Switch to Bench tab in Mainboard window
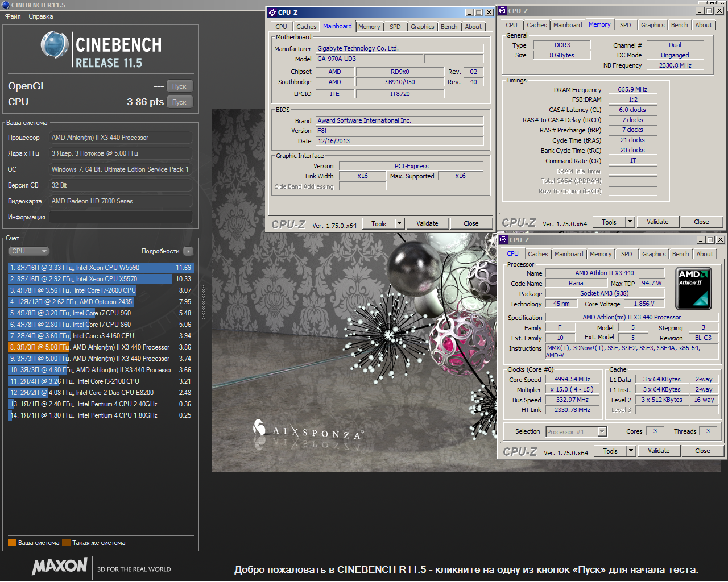The width and height of the screenshot is (728, 582). pyautogui.click(x=449, y=27)
